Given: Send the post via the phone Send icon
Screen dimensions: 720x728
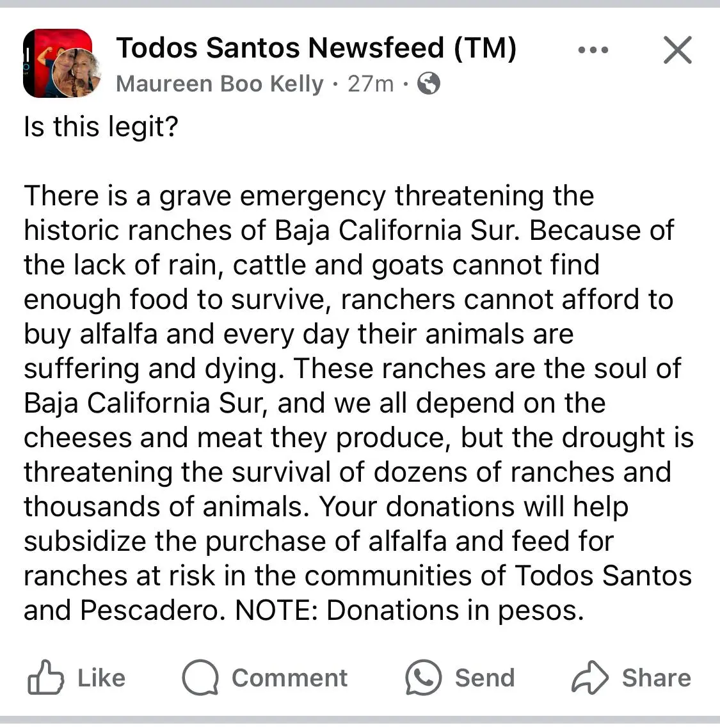Looking at the screenshot, I should click(422, 677).
